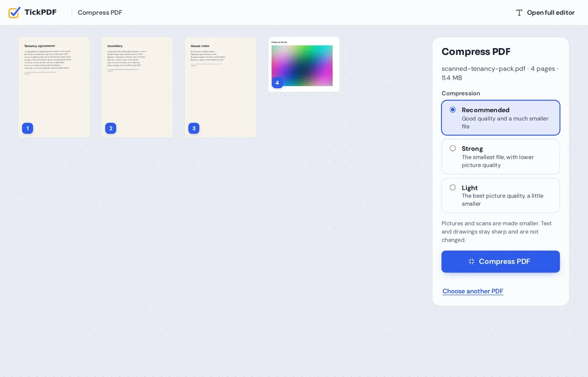
Task: Click the 'Good quality and a much smaller file' description
Action: pos(505,122)
